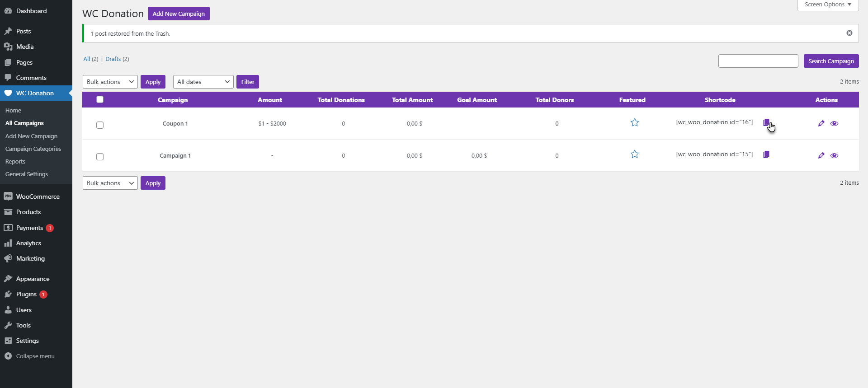
Task: Mark Campaign 1 as featured with star
Action: point(634,154)
